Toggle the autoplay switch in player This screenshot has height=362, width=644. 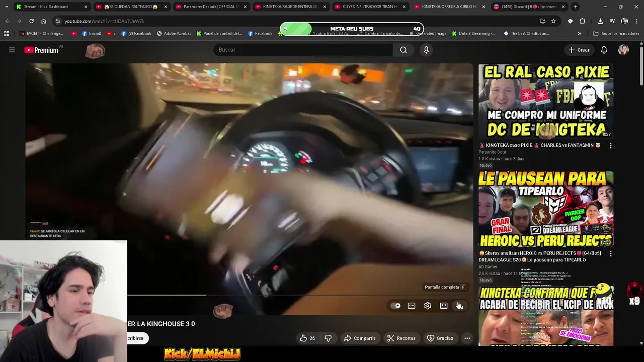[395, 306]
